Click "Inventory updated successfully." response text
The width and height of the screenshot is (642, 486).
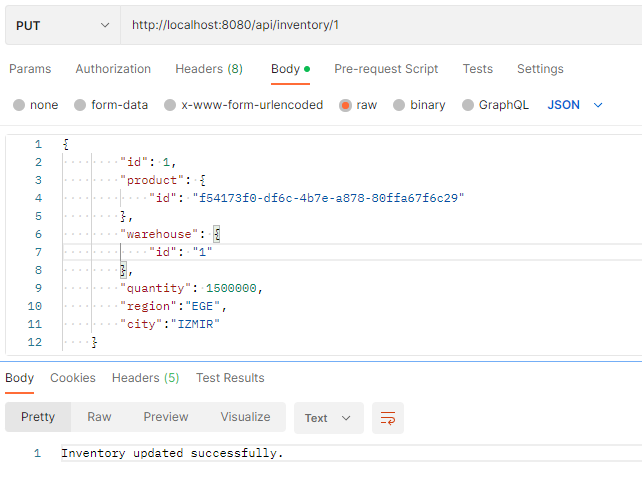coord(172,453)
